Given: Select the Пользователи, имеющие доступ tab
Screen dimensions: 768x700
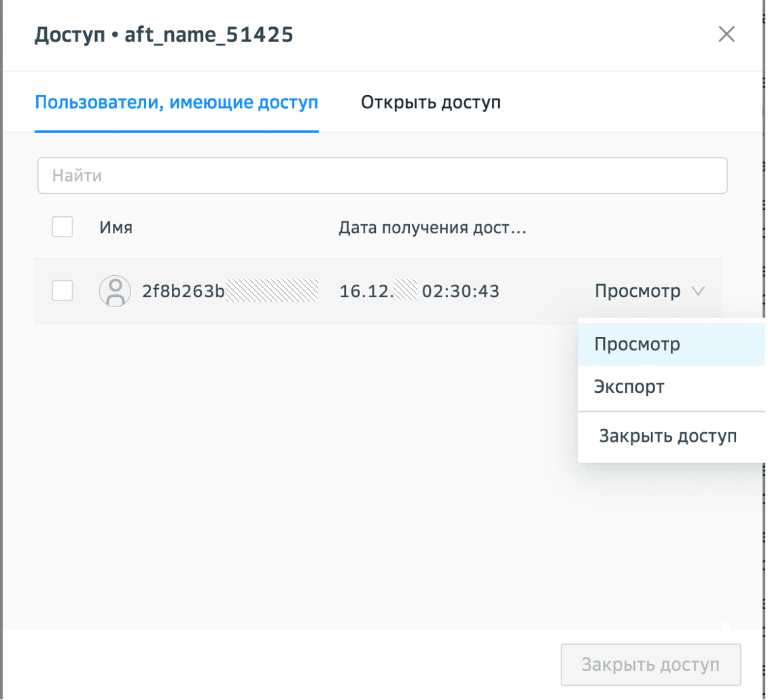Looking at the screenshot, I should click(x=176, y=103).
